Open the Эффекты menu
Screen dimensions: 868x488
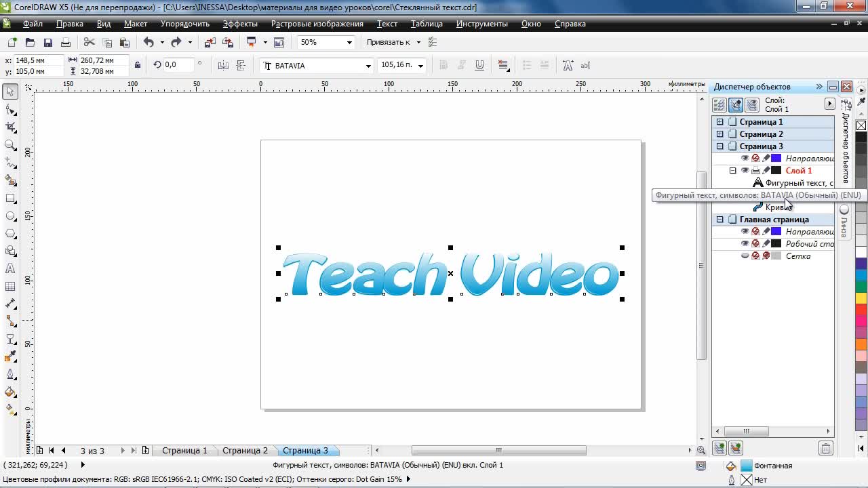pyautogui.click(x=240, y=24)
